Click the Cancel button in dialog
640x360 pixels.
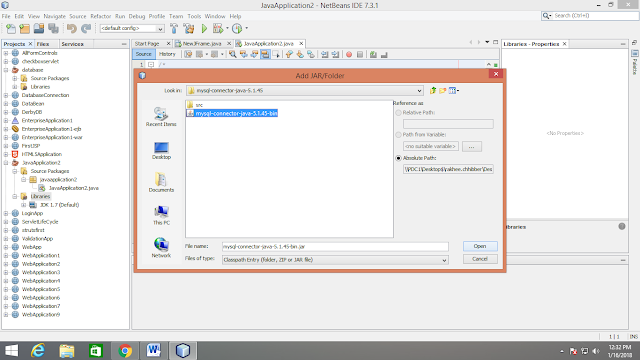480,259
